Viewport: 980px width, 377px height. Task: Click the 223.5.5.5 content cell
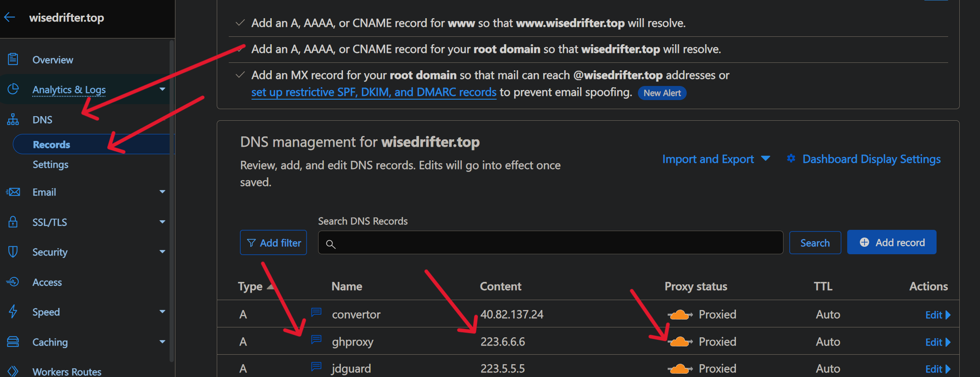pyautogui.click(x=503, y=369)
